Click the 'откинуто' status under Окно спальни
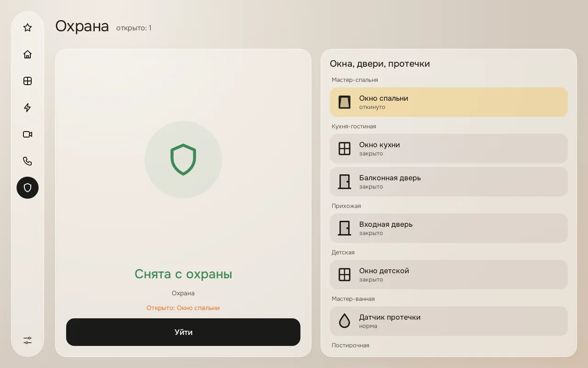The image size is (588, 368). [372, 107]
